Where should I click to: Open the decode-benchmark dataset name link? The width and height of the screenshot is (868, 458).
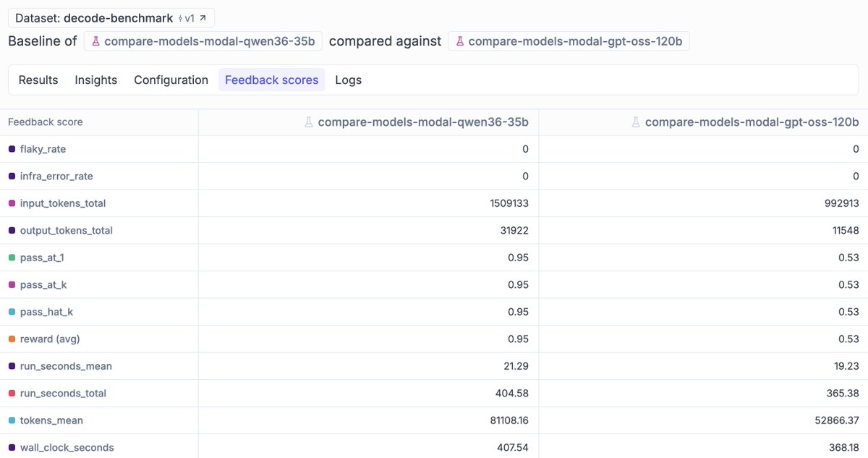point(117,18)
